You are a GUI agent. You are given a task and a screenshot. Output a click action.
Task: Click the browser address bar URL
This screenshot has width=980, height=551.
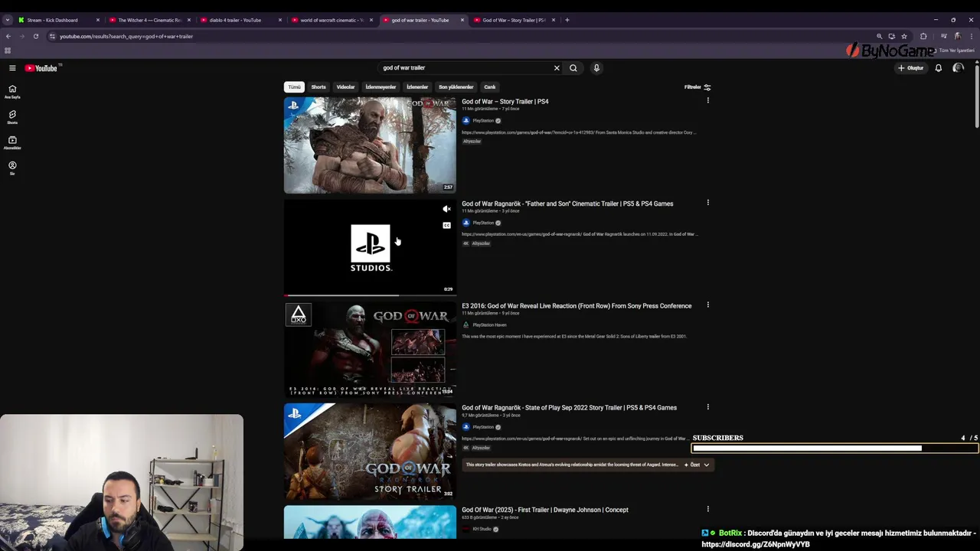[126, 36]
